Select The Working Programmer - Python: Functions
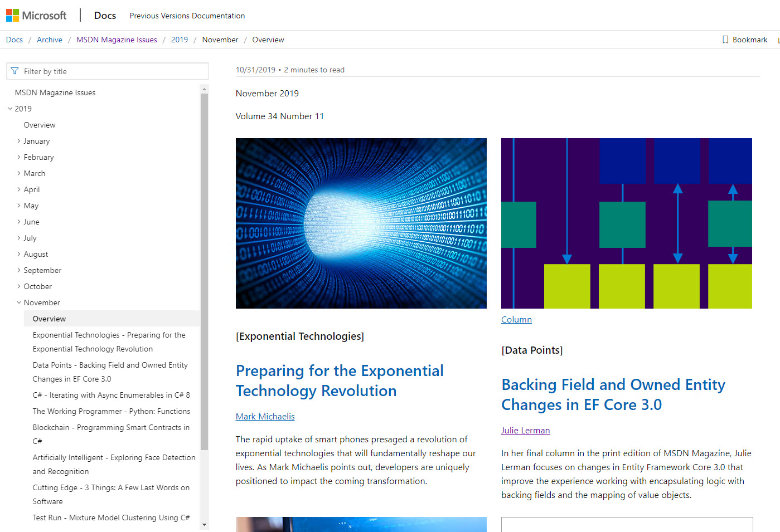Screen dimensions: 780x532 (112, 411)
